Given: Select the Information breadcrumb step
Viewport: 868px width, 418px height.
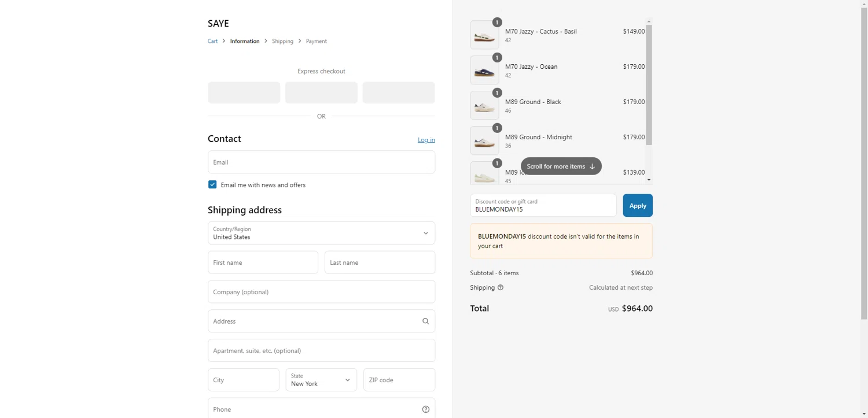Looking at the screenshot, I should pos(245,41).
